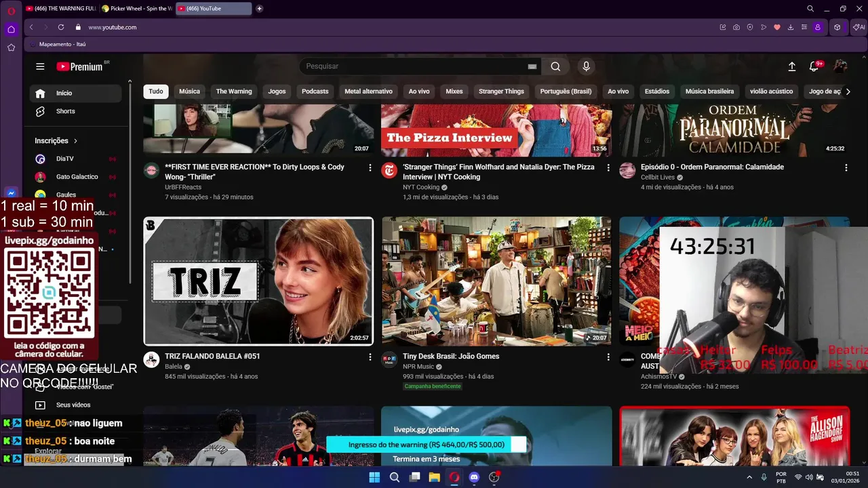The image size is (868, 488).
Task: Go to Início in sidebar
Action: 75,94
